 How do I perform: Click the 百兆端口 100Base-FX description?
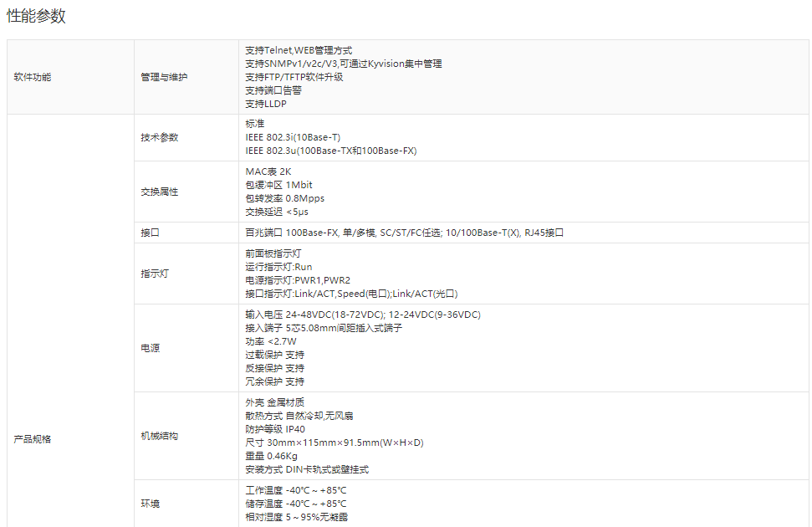[x=404, y=233]
